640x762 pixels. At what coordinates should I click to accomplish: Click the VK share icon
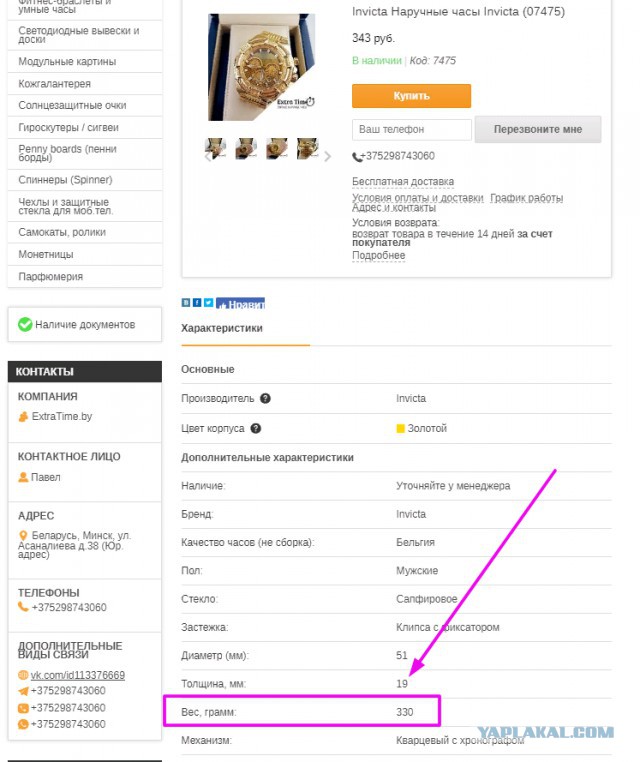(186, 303)
